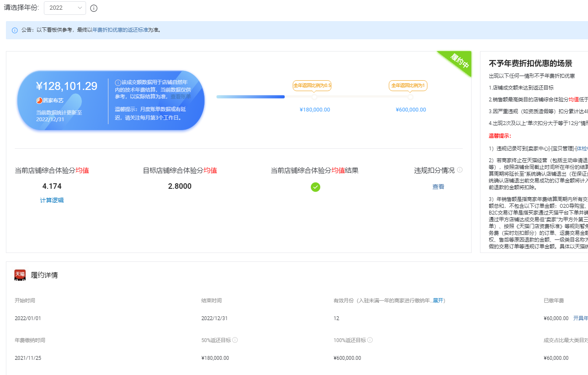Click the info icon next to 50%返还目标
Image resolution: width=588 pixels, height=375 pixels.
point(235,340)
